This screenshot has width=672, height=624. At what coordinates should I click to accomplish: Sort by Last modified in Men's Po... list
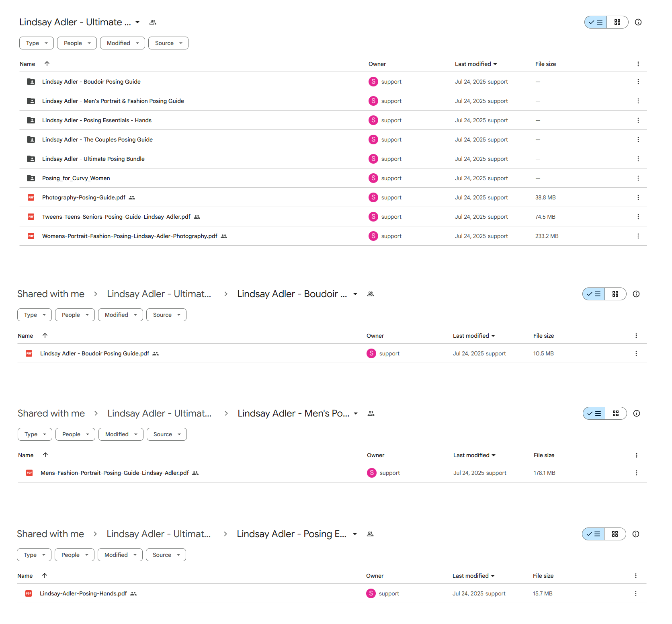(x=474, y=455)
